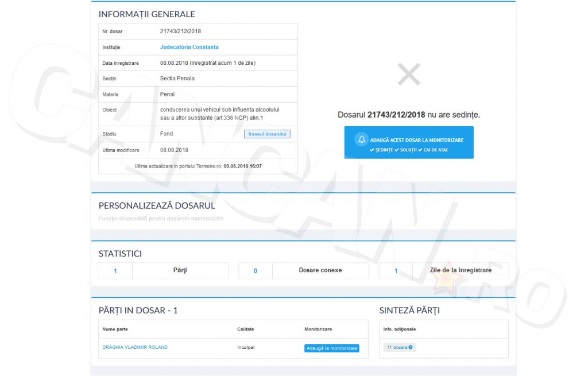Click the checkmark before ȘEDINȚE
The height and width of the screenshot is (381, 588).
[372, 150]
